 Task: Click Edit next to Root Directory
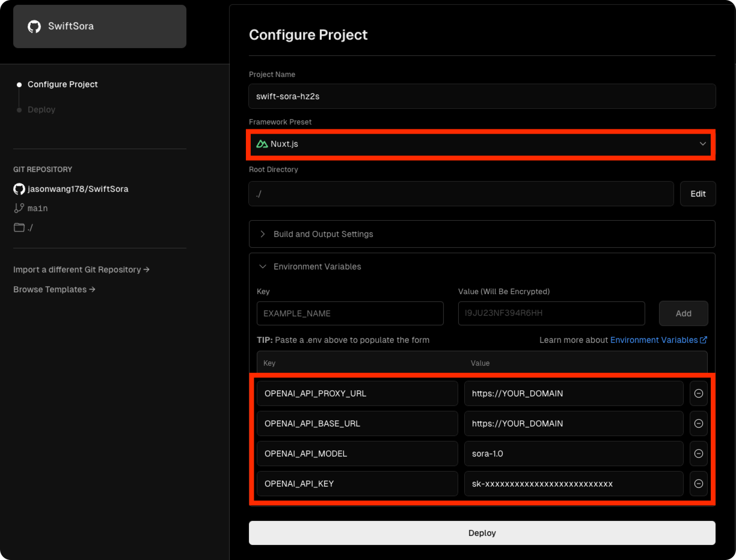click(698, 194)
